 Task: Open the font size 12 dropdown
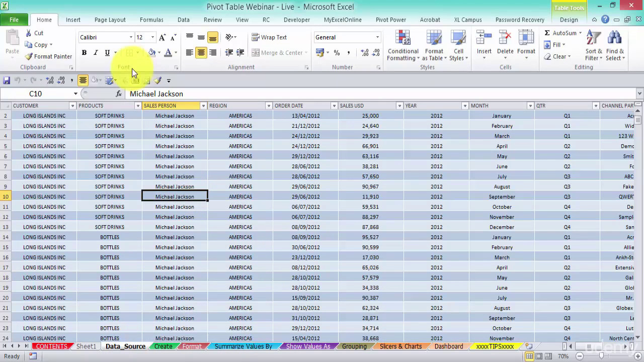pos(152,38)
